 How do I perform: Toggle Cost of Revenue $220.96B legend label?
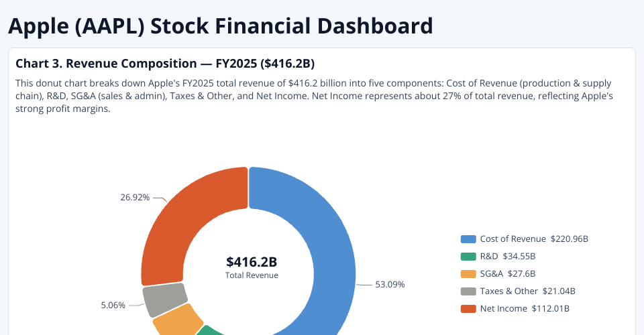(x=534, y=239)
